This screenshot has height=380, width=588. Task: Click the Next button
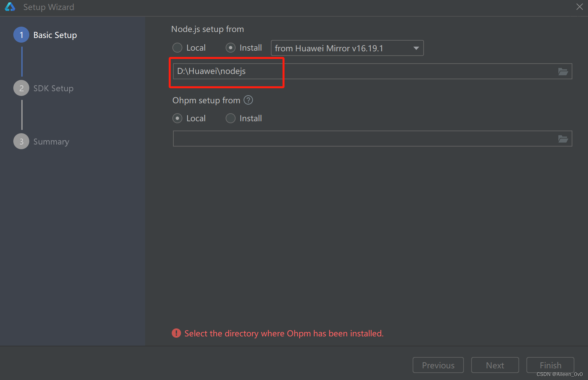click(x=495, y=365)
